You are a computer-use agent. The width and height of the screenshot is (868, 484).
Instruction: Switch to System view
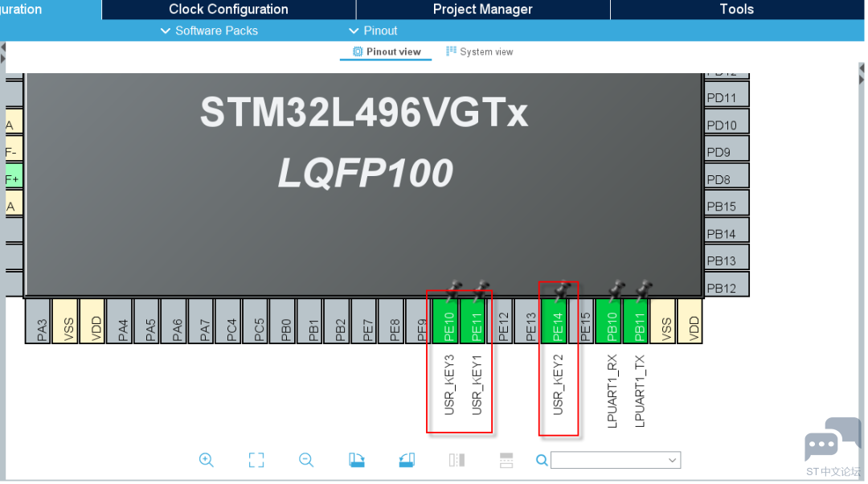(x=480, y=51)
